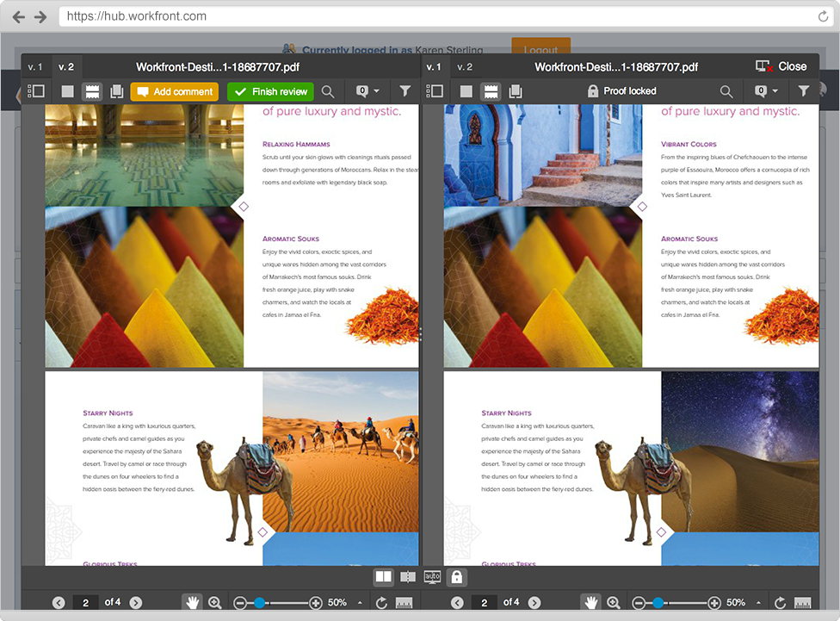
Task: Click the green Finish review button
Action: [270, 91]
